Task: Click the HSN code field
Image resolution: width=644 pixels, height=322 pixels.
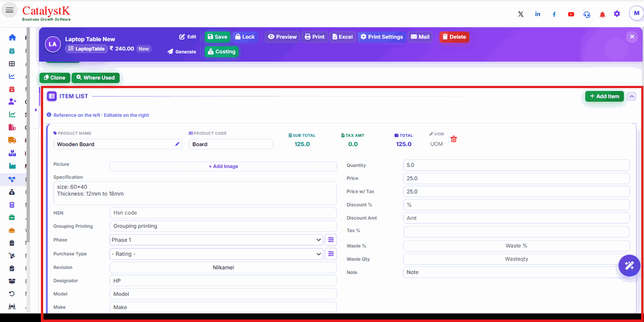Action: [x=223, y=213]
